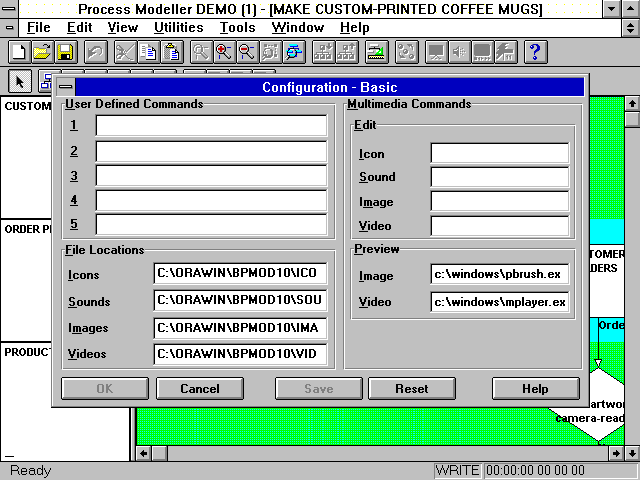
Task: Open the Tools menu
Action: coord(237,28)
